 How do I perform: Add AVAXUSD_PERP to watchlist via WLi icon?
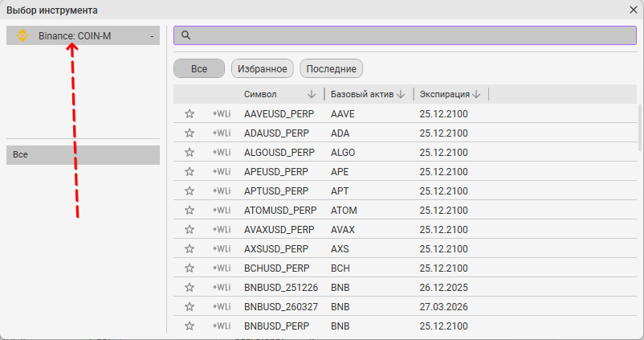click(x=222, y=229)
